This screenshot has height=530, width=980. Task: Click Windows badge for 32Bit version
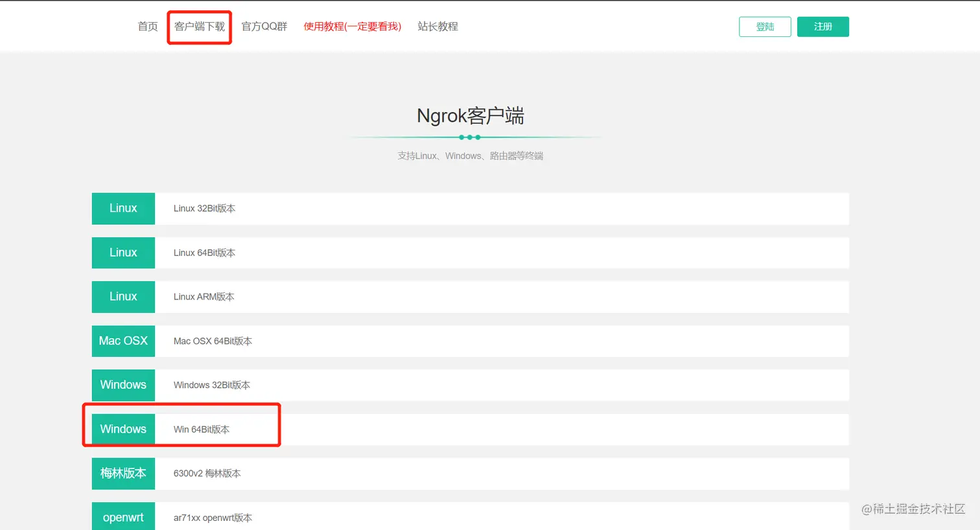coord(123,385)
